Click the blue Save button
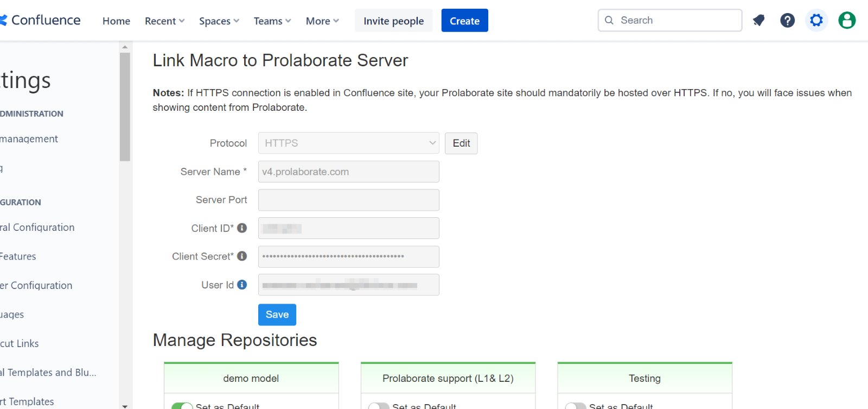868x409 pixels. pyautogui.click(x=277, y=314)
